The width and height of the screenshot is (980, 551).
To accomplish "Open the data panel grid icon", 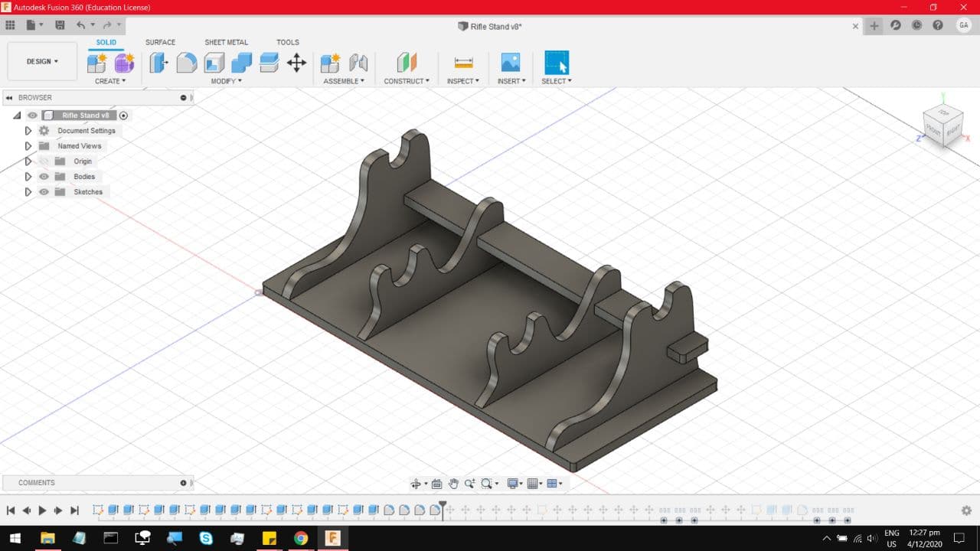I will [10, 25].
